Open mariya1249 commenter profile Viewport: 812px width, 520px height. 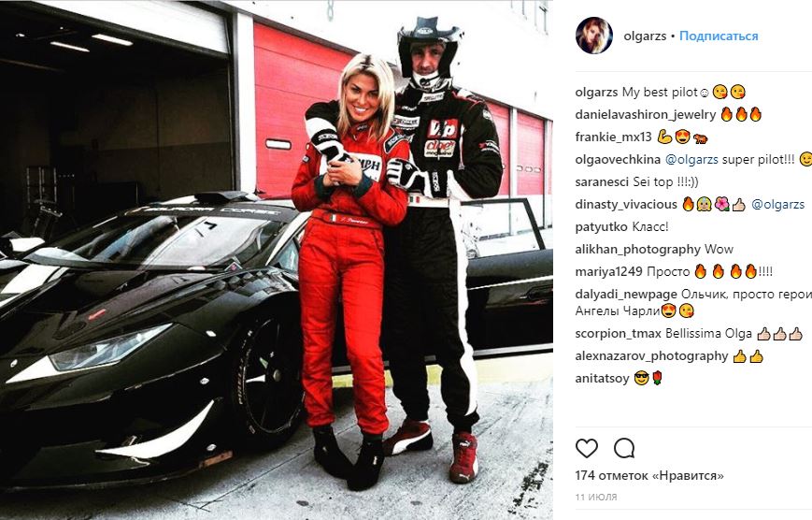pyautogui.click(x=608, y=271)
